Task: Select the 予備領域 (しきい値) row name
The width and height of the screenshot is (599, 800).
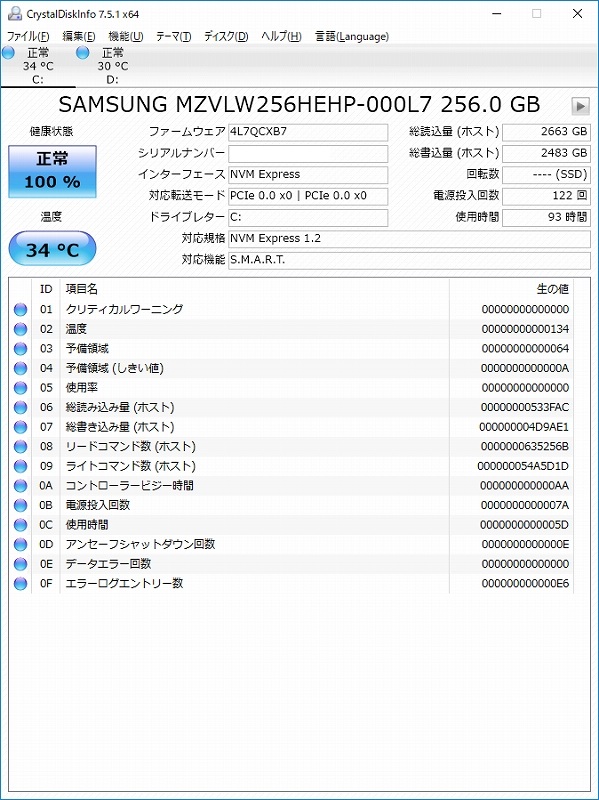Action: [114, 368]
